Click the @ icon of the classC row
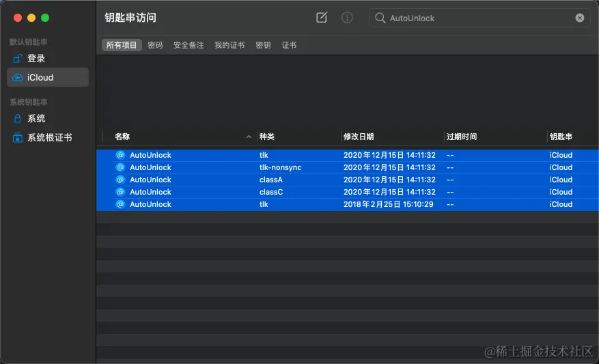599x364 pixels. point(120,192)
